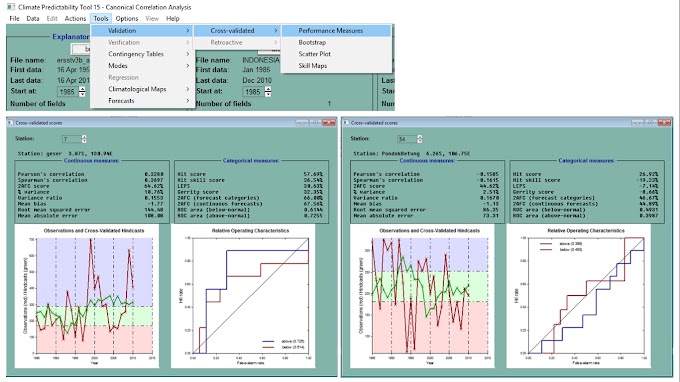Expand the Climatological Maps submenu arrow
This screenshot has height=382, width=680.
pyautogui.click(x=187, y=89)
